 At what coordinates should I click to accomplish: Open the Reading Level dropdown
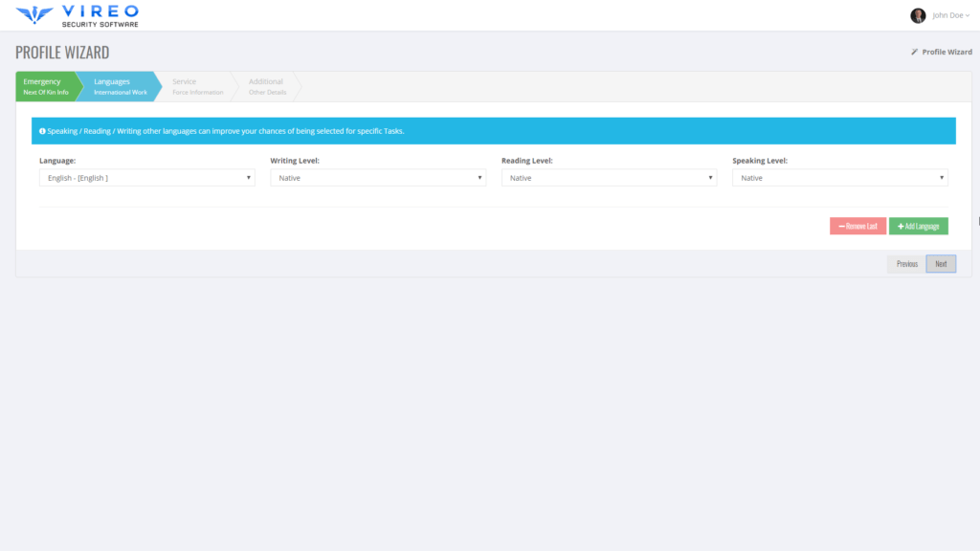point(609,177)
